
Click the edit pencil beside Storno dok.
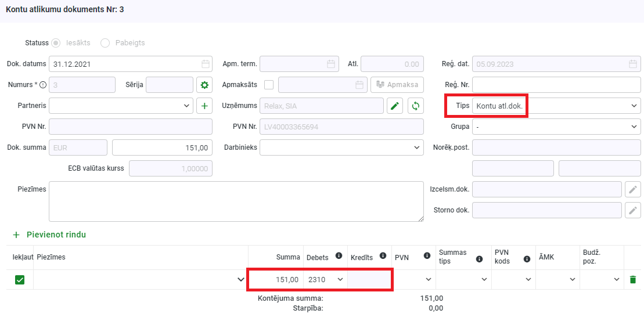click(633, 210)
